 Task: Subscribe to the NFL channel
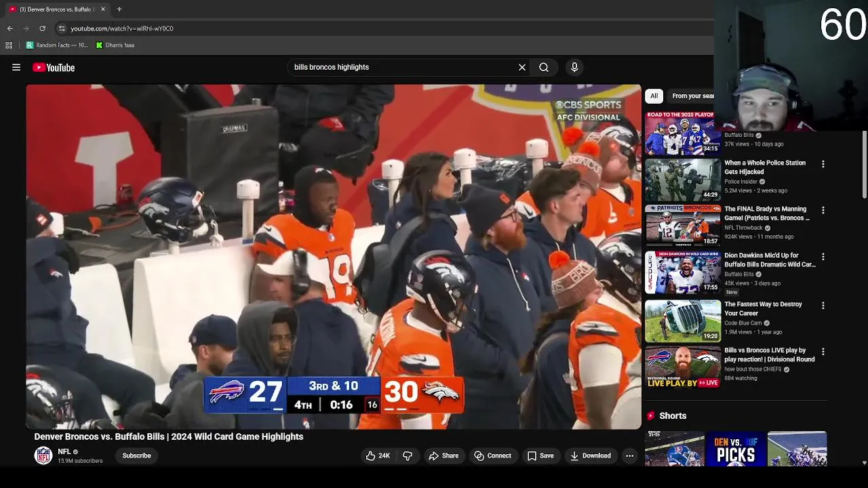[136, 455]
